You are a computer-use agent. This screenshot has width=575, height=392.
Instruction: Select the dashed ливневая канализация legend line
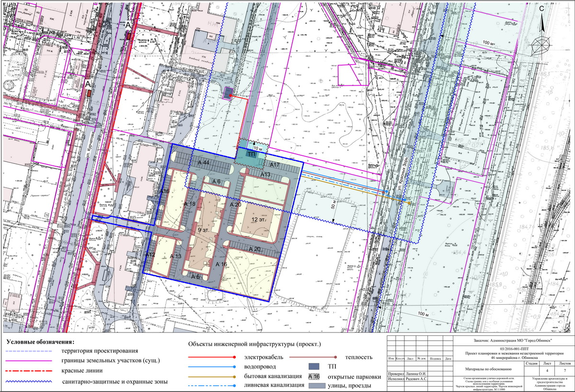211,385
